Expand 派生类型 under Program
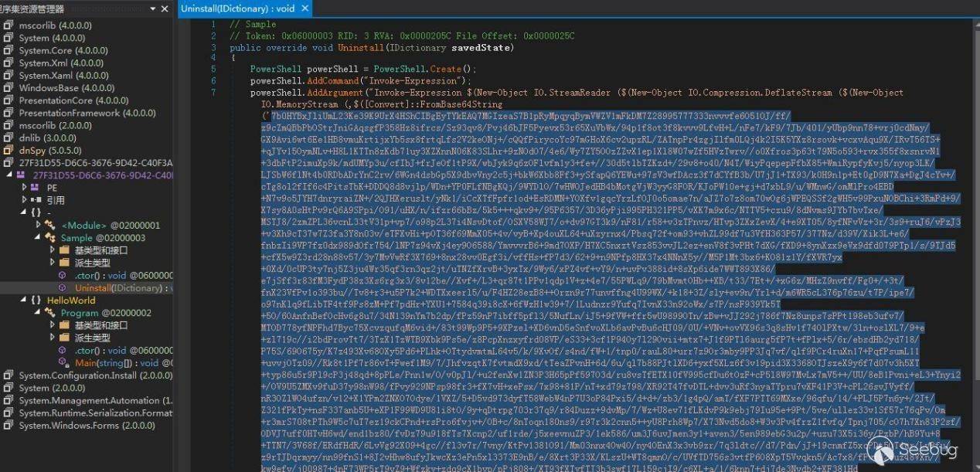The image size is (980, 472). (x=51, y=338)
